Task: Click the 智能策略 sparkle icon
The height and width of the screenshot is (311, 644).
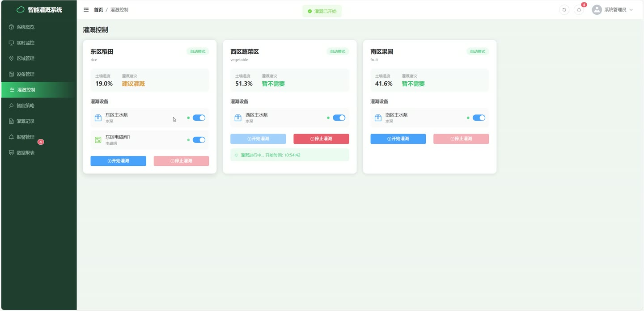Action: (12, 105)
